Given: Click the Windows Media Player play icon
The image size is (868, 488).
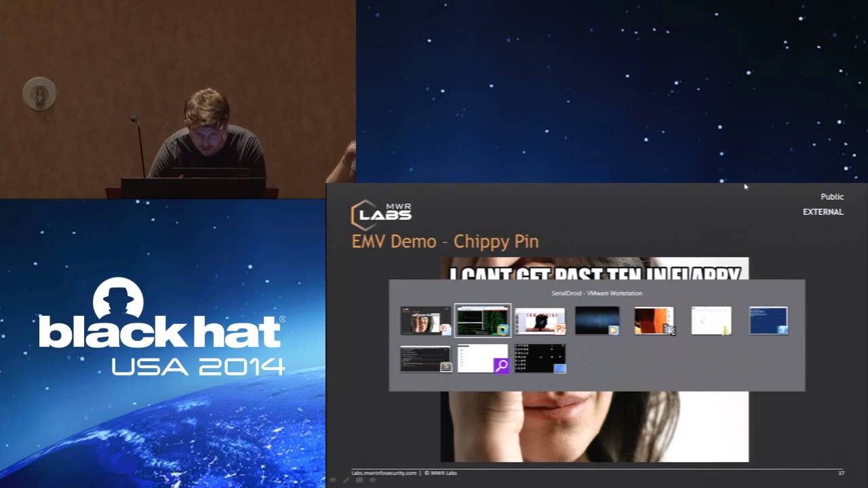Looking at the screenshot, I should tap(614, 330).
